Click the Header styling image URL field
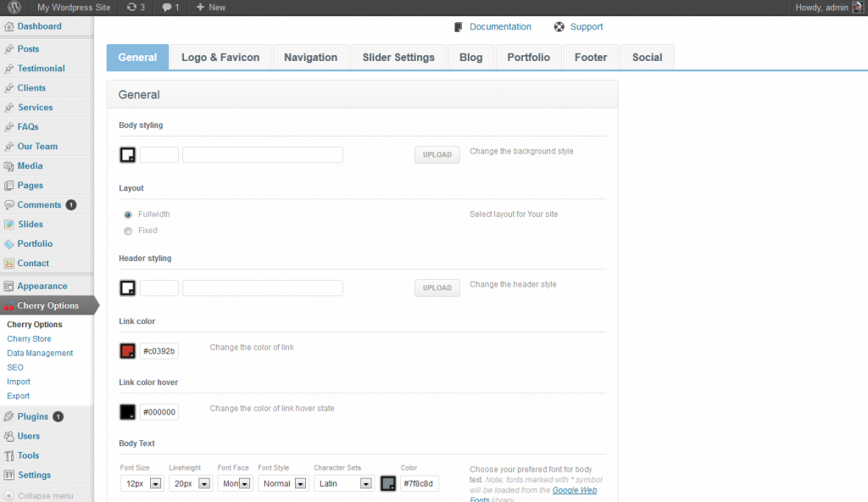Viewport: 868px width, 502px height. 263,287
